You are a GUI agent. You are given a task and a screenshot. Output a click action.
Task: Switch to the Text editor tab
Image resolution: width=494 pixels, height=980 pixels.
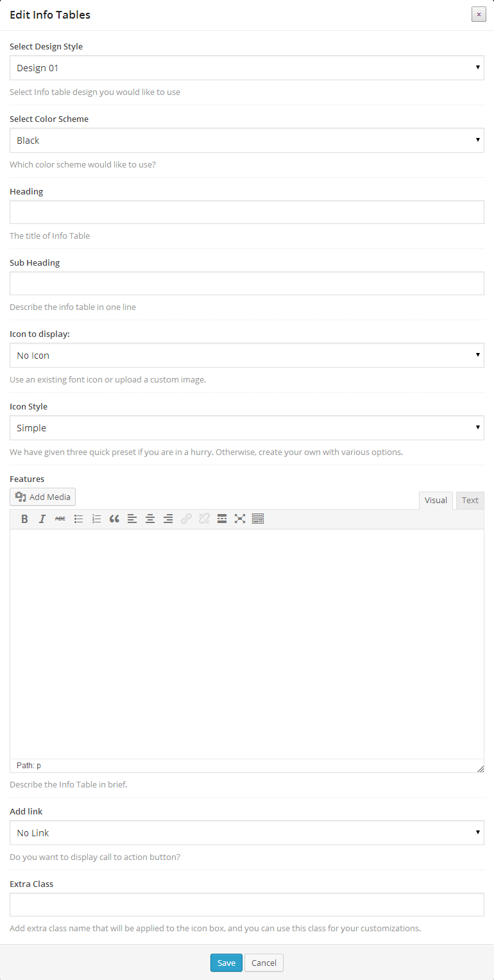pos(470,501)
